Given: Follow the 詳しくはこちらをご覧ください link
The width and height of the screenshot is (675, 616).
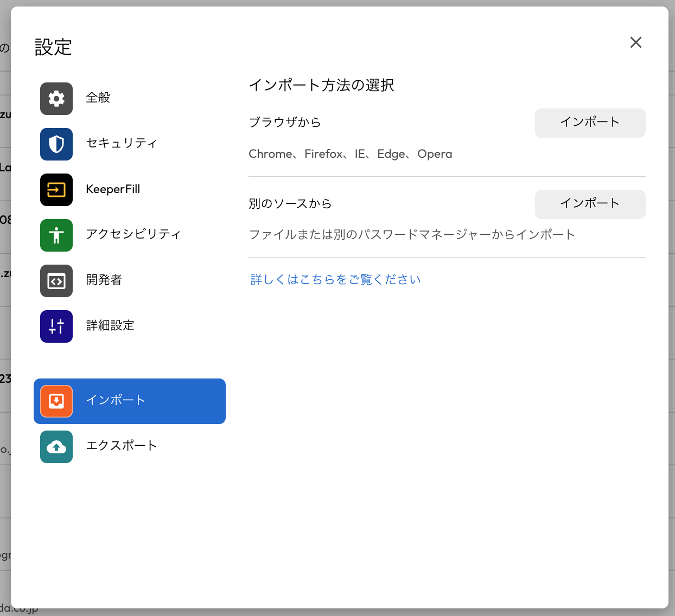Looking at the screenshot, I should click(335, 280).
